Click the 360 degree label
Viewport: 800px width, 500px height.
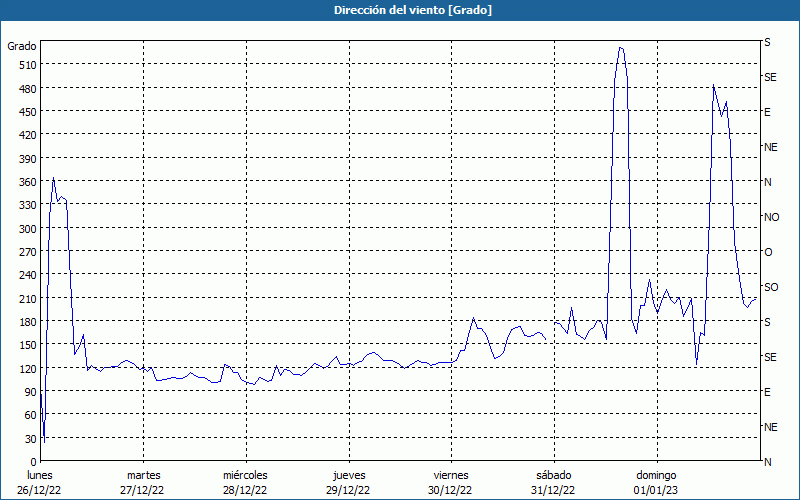[28, 182]
